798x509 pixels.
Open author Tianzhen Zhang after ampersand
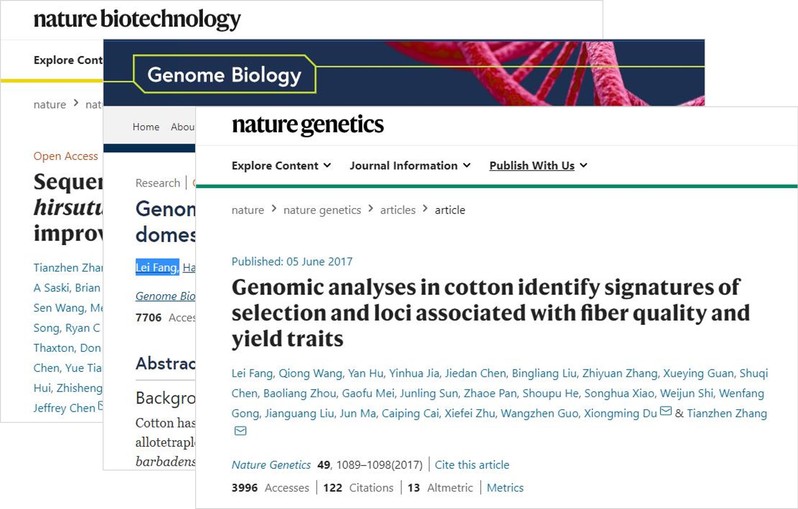point(727,413)
